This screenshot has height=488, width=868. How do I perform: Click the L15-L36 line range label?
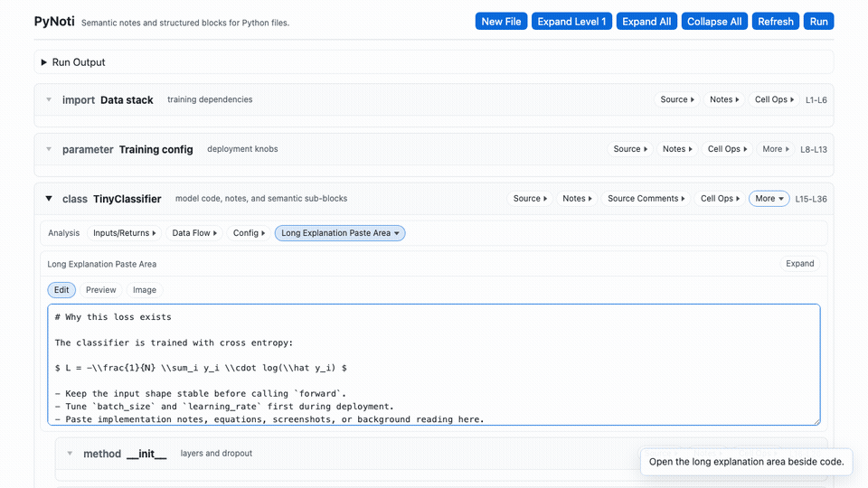click(811, 199)
